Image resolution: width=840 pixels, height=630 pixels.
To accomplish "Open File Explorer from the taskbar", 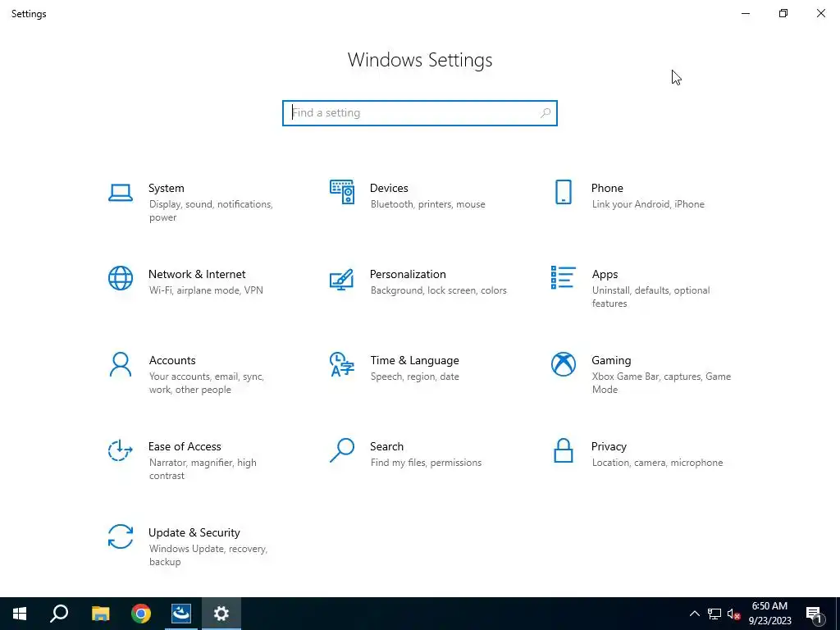I will click(101, 614).
